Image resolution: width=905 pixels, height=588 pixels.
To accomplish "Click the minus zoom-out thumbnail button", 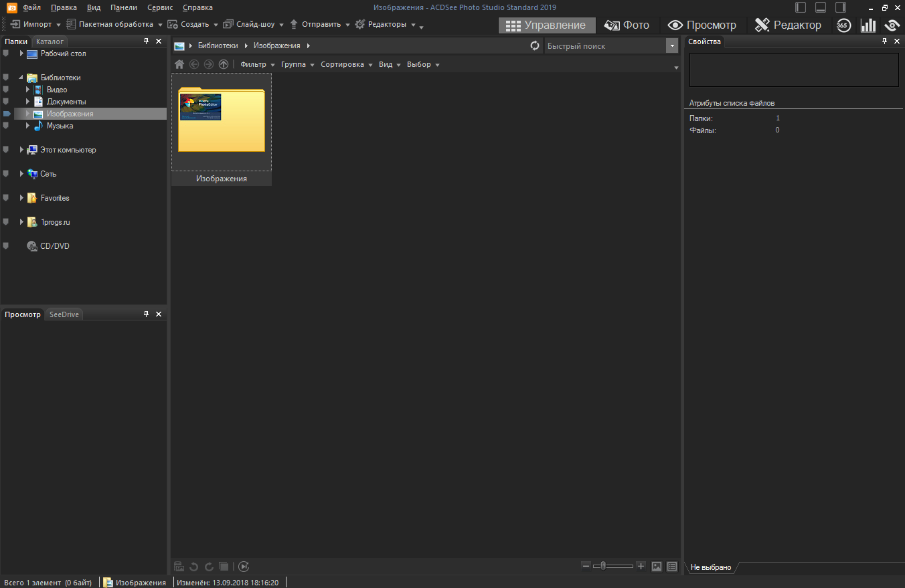I will (x=586, y=566).
